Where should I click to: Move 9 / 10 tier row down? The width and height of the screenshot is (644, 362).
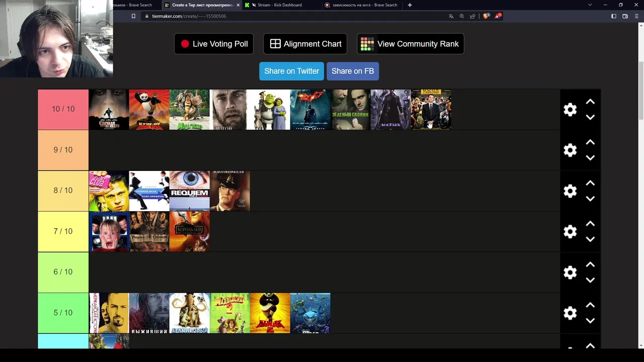[590, 158]
